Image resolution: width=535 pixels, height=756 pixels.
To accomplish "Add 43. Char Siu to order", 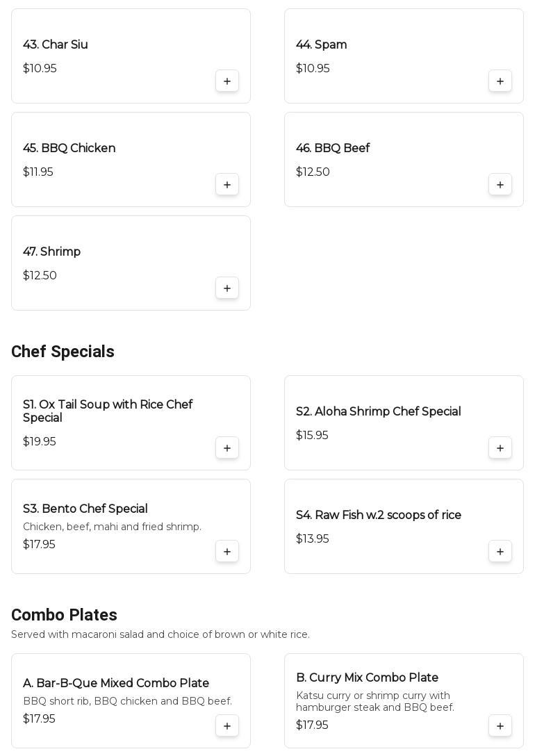I will tap(227, 81).
